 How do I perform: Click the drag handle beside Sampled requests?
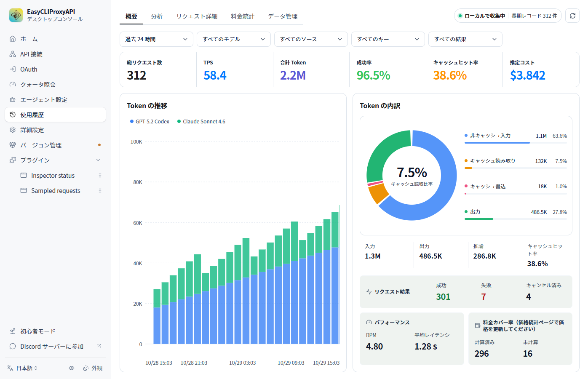(x=100, y=190)
